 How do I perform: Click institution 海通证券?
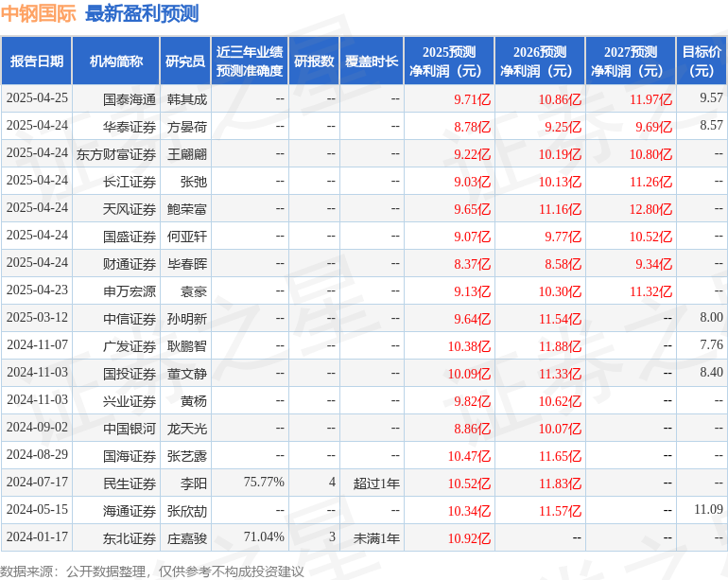pos(130,511)
